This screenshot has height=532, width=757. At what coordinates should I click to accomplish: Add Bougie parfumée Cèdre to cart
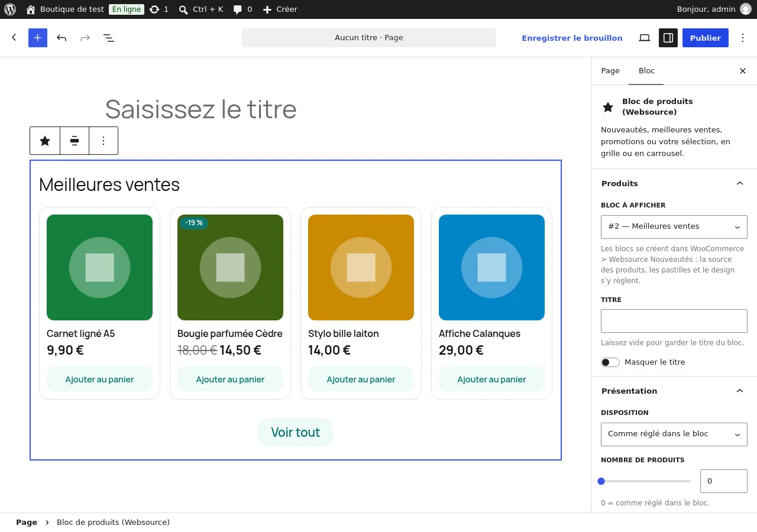[230, 379]
